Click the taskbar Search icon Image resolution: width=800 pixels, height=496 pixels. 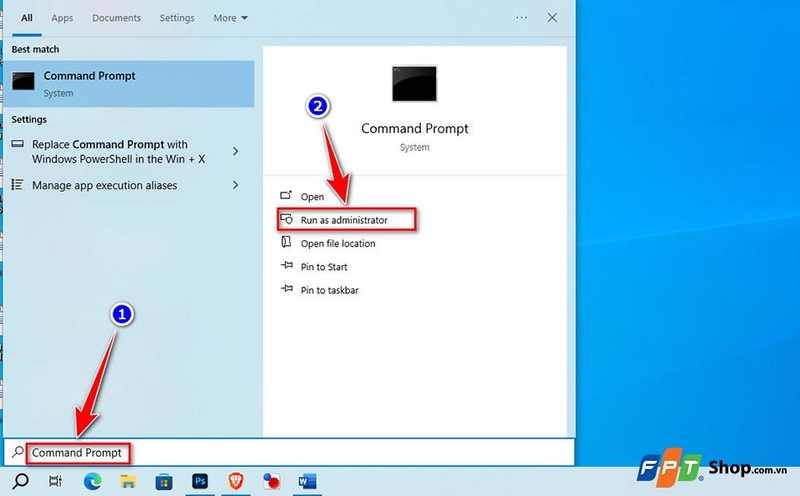pyautogui.click(x=20, y=481)
